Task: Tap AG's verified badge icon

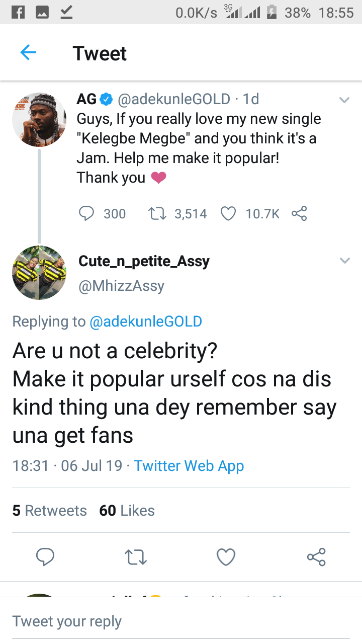Action: tap(106, 100)
